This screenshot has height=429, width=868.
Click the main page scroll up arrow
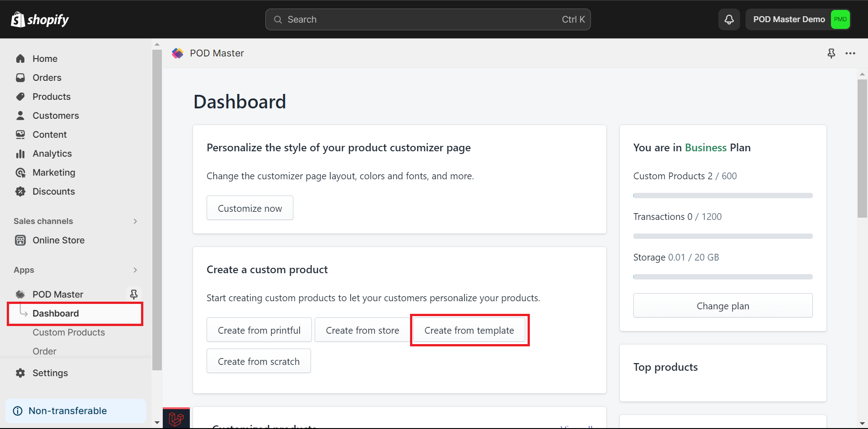click(x=862, y=74)
